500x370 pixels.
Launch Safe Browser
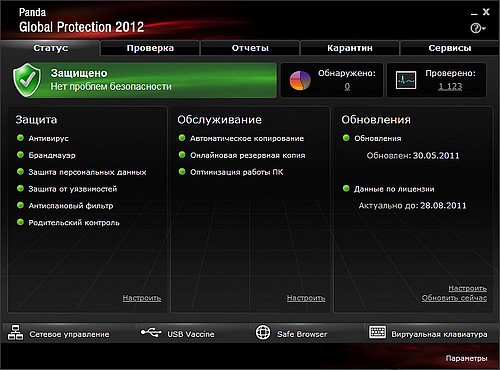click(302, 334)
